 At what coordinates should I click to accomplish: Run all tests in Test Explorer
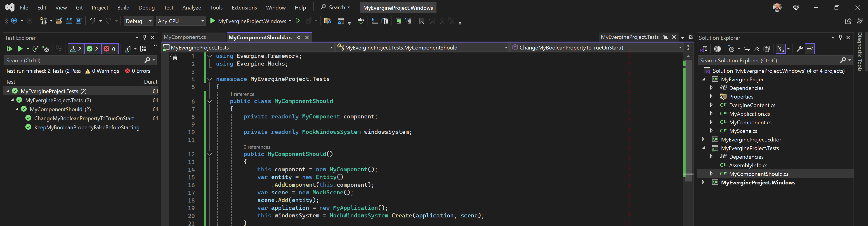(x=9, y=49)
